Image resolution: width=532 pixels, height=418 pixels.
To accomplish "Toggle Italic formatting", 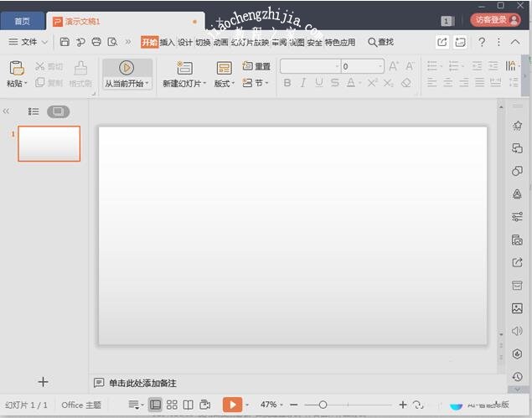I will click(x=303, y=82).
